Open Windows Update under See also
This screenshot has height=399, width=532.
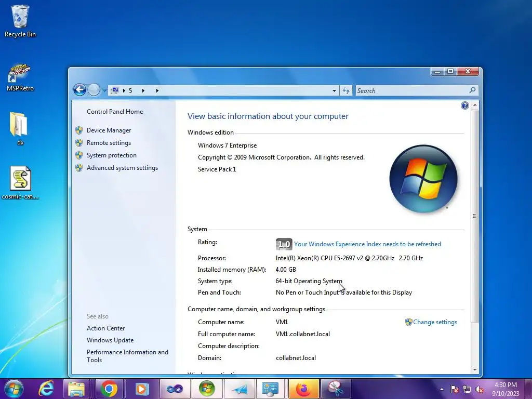[x=110, y=340]
